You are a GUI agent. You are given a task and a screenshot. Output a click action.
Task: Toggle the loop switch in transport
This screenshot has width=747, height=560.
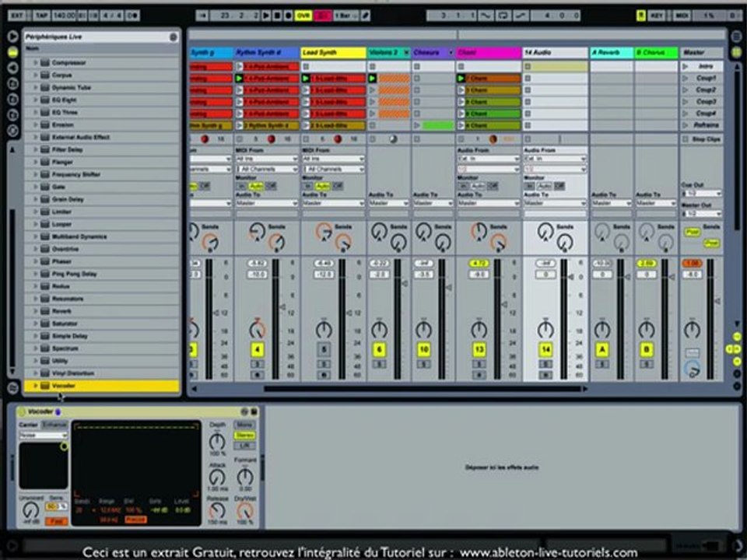tap(503, 16)
